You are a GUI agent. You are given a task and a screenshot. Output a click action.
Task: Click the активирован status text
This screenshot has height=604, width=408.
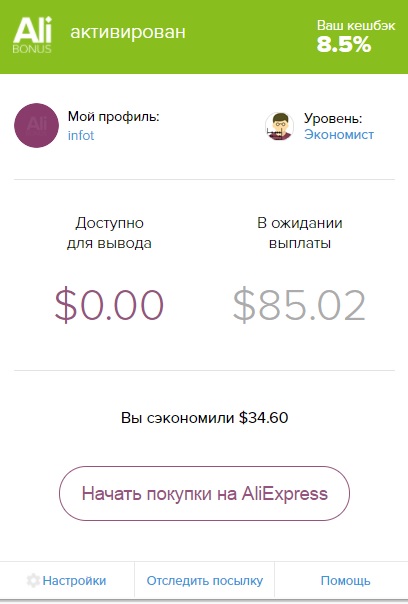[x=128, y=32]
